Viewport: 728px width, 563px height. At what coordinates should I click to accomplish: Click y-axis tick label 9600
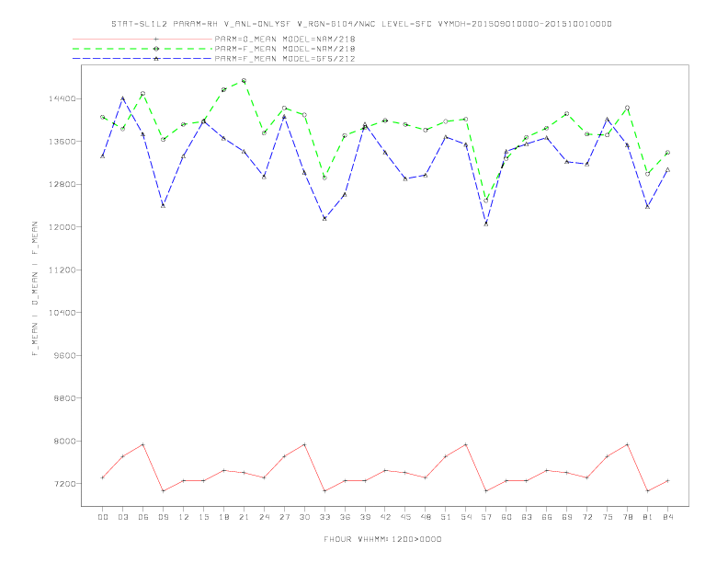click(64, 355)
